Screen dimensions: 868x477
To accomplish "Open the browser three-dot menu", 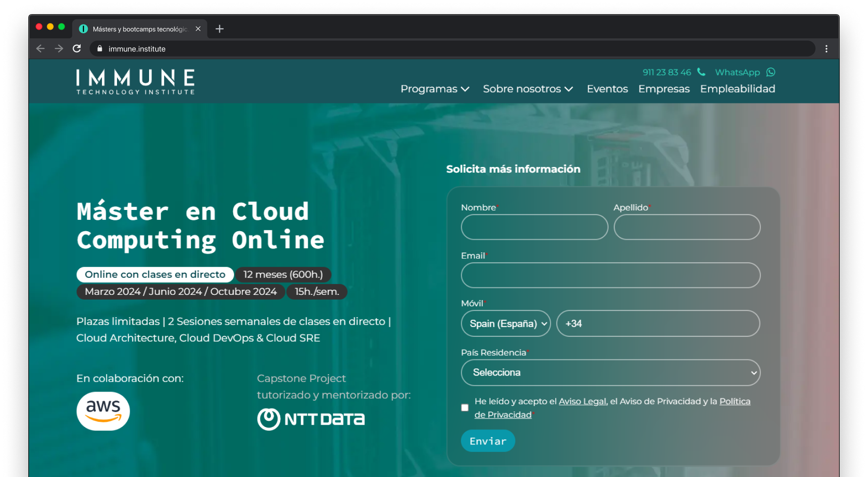I will tap(826, 49).
